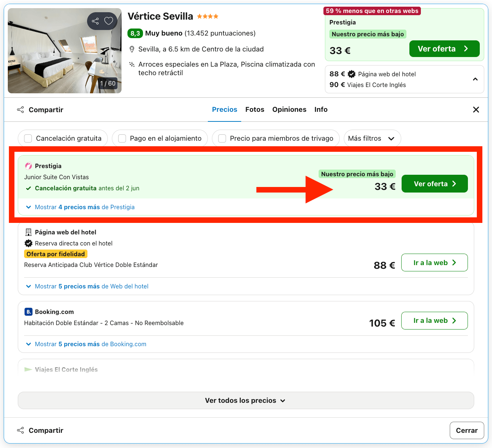
Task: Click the verified badge next to Página web del hotel
Action: click(x=352, y=74)
